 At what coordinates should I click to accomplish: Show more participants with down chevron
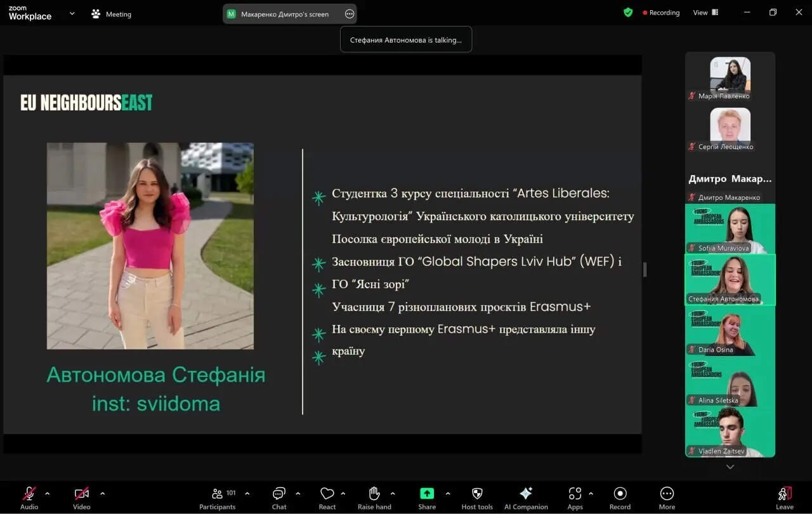click(x=730, y=467)
